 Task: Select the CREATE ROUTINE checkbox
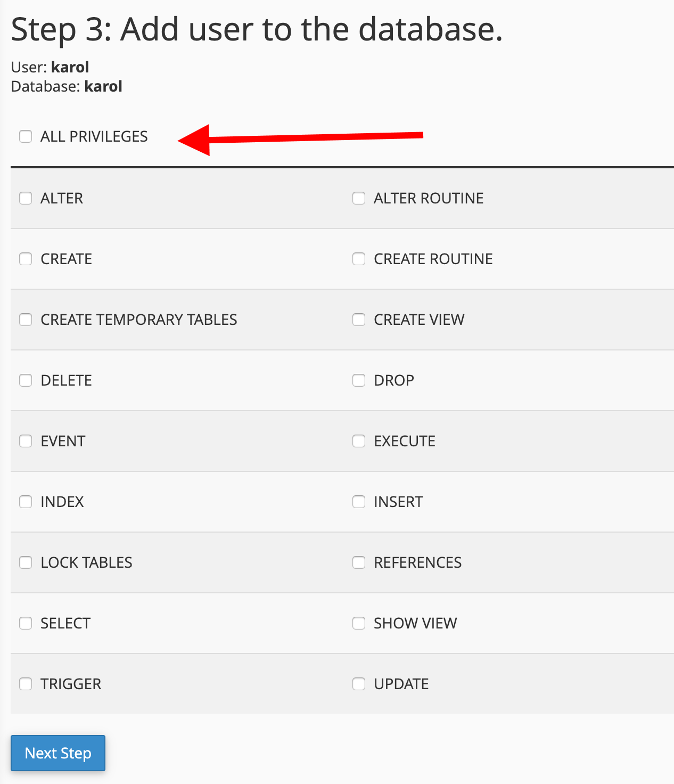[x=359, y=259]
